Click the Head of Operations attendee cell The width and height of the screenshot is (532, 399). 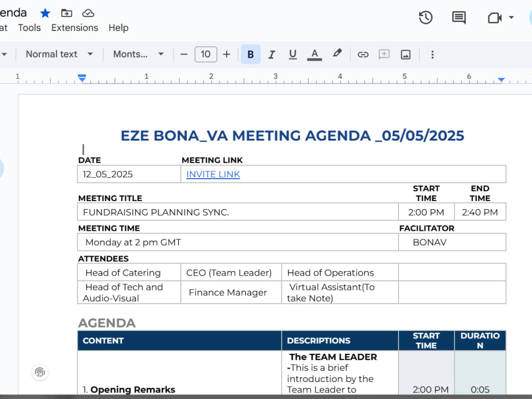point(340,272)
